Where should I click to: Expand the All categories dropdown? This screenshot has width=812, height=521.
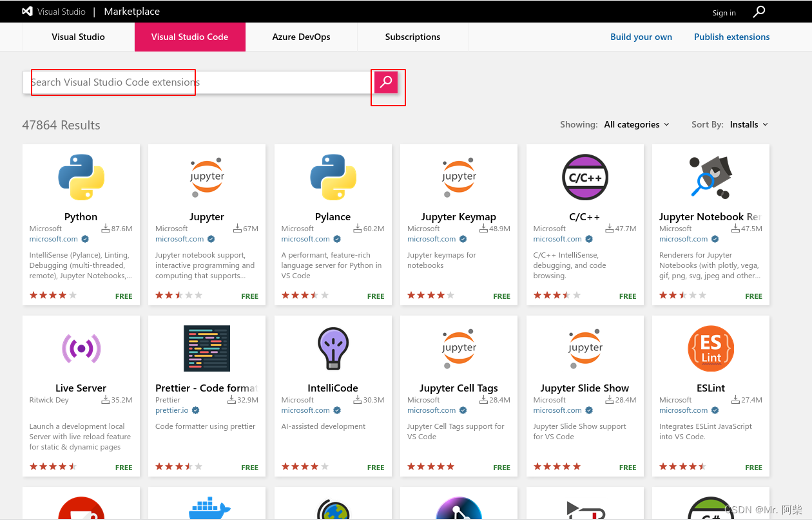point(637,124)
